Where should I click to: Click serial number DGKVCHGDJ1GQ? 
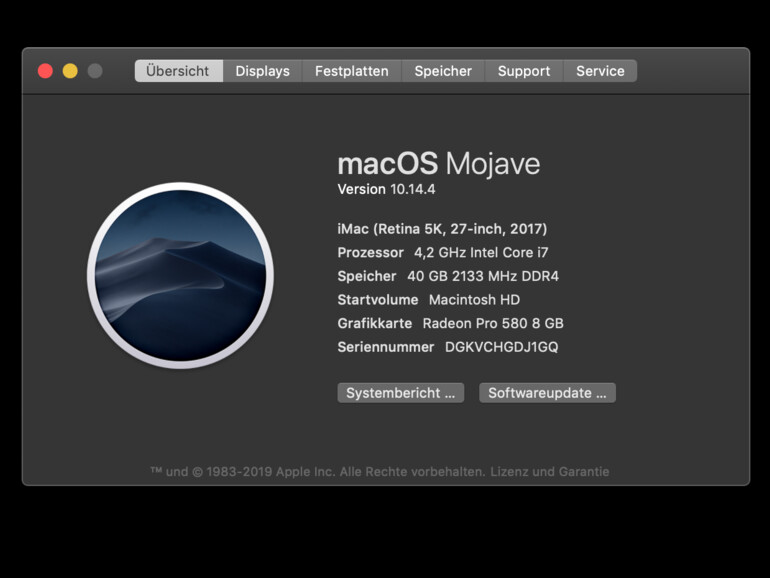coord(501,347)
